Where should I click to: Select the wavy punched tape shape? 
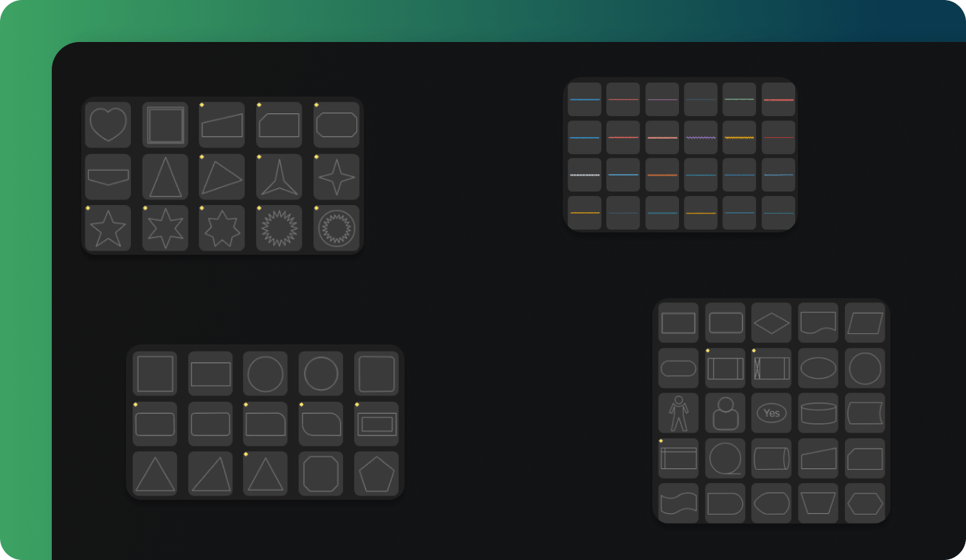coord(678,503)
